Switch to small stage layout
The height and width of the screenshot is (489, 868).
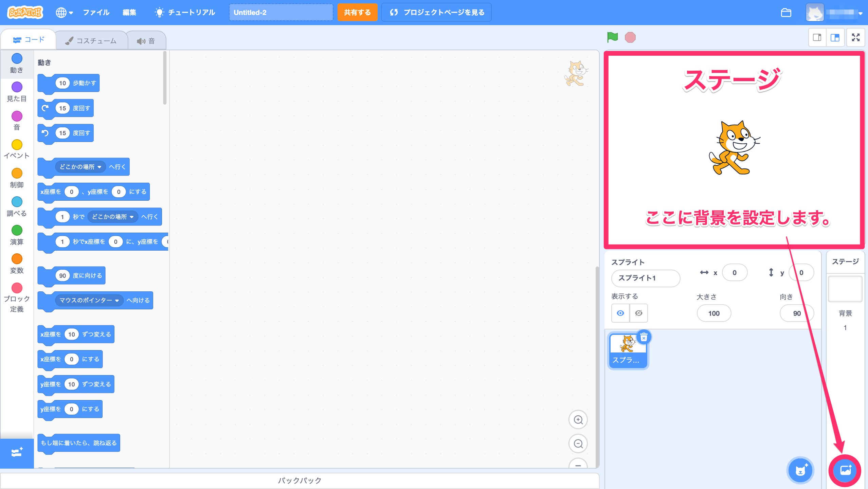[x=817, y=37]
